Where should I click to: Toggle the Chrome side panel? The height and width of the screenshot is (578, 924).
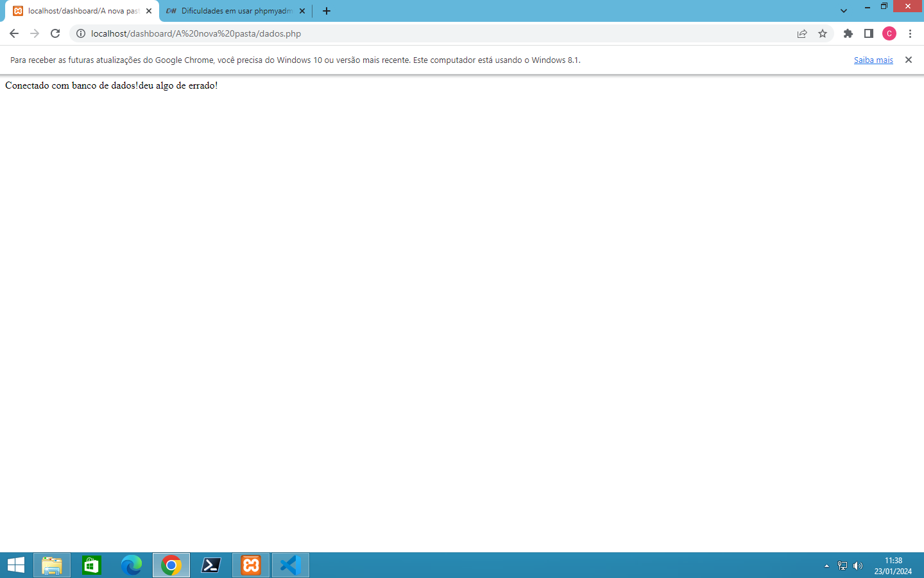tap(869, 33)
